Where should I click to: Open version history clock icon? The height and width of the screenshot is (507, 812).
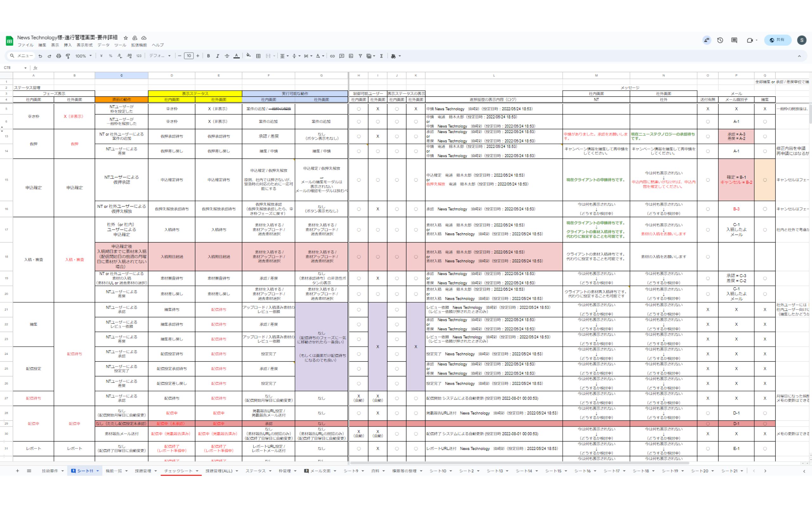pos(720,40)
